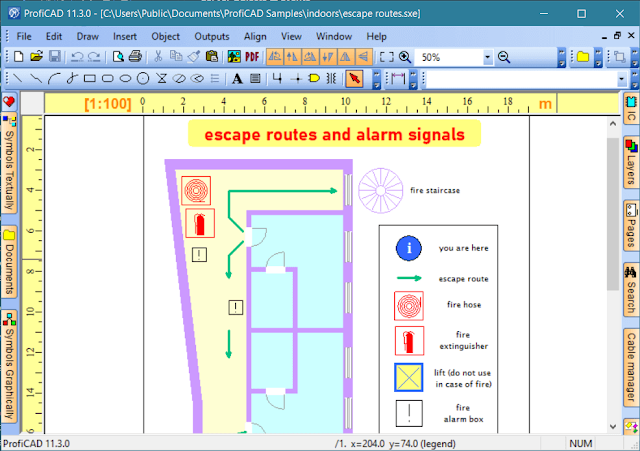Viewport: 640px width, 451px height.
Task: Open the View menu
Action: point(291,36)
